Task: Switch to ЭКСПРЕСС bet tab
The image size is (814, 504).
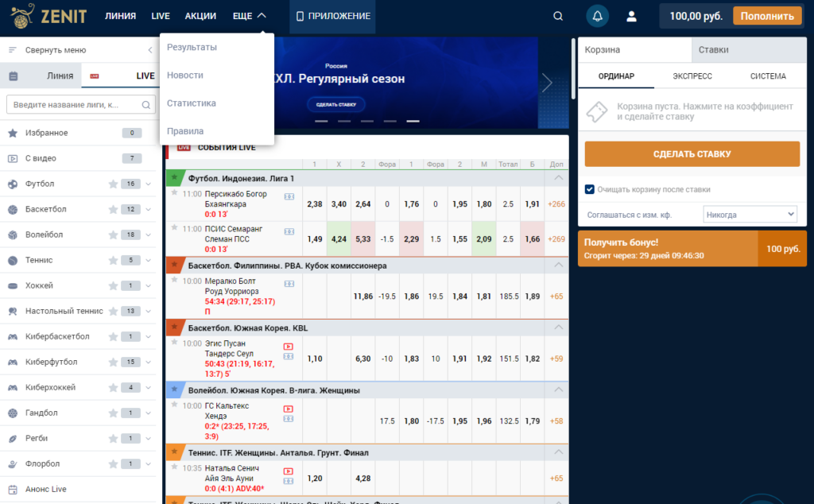Action: click(692, 76)
